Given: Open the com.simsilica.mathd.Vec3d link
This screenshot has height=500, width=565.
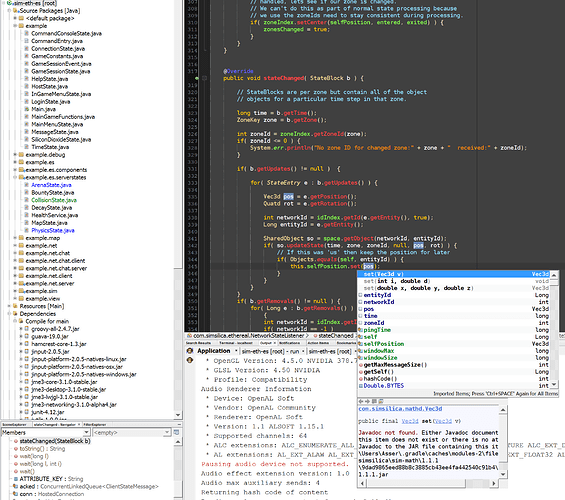Looking at the screenshot, I should click(400, 409).
